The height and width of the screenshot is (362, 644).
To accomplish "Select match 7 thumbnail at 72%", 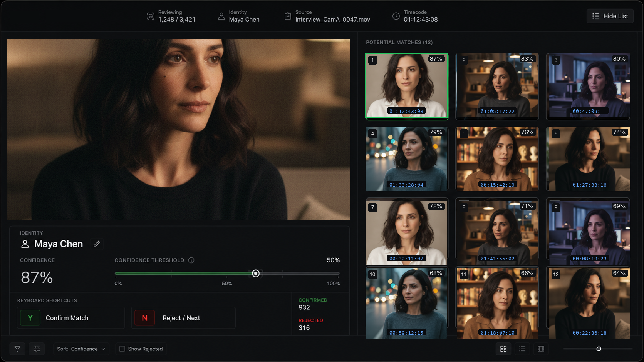I will coord(407,232).
